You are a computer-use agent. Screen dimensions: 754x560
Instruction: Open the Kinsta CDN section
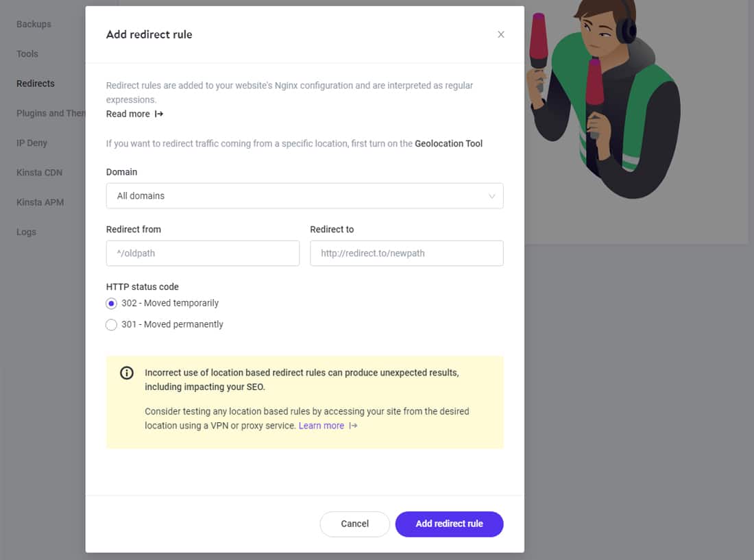pos(38,172)
